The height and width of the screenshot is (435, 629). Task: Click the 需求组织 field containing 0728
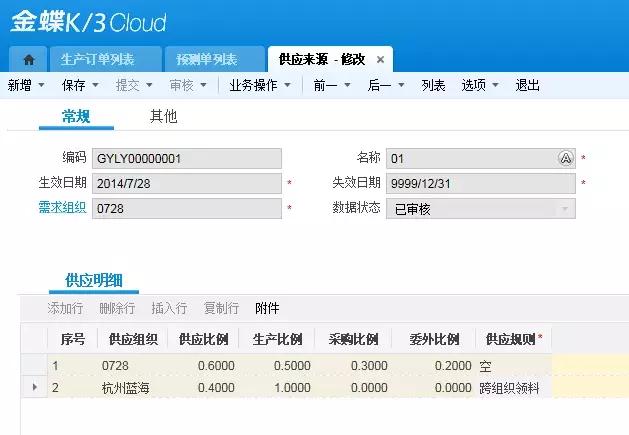(x=187, y=209)
